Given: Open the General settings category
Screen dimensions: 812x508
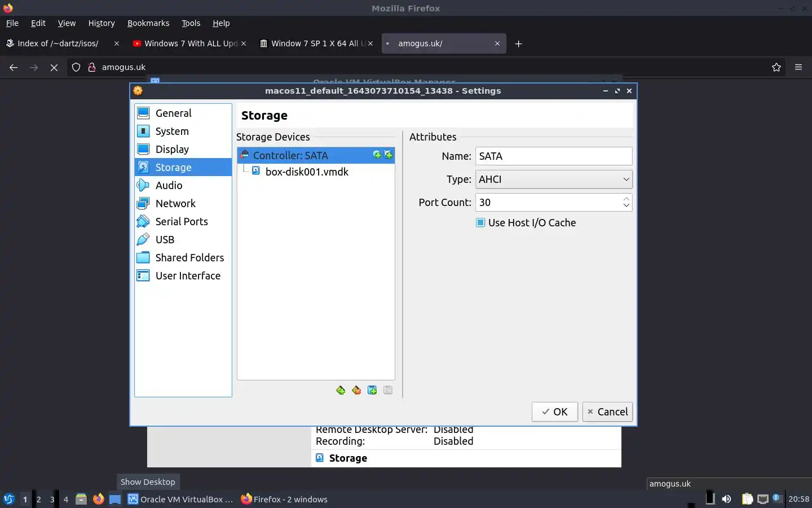Looking at the screenshot, I should click(x=183, y=113).
